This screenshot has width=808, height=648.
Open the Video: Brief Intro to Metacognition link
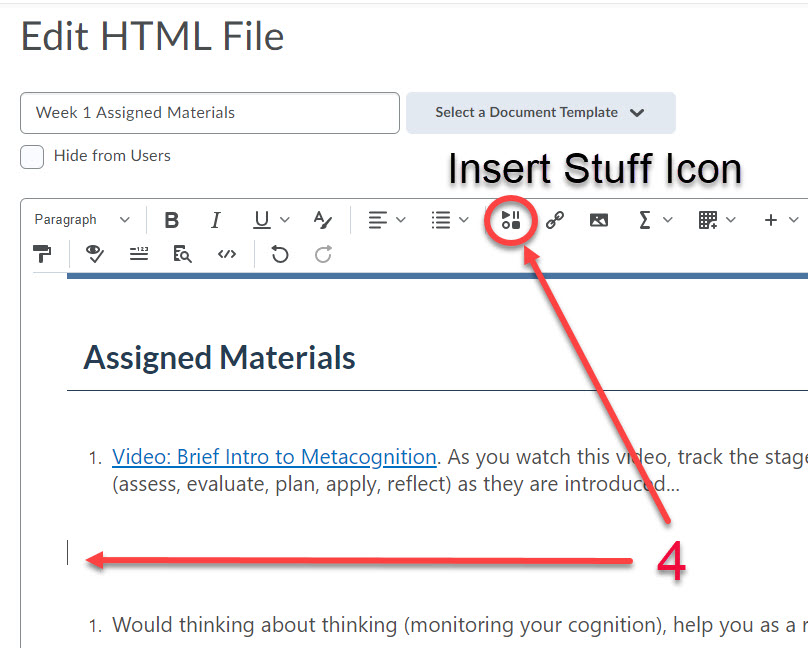[x=274, y=456]
